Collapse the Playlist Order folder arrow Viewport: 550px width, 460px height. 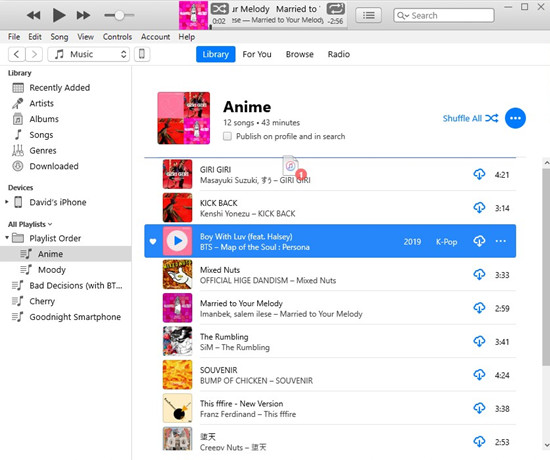(6, 238)
